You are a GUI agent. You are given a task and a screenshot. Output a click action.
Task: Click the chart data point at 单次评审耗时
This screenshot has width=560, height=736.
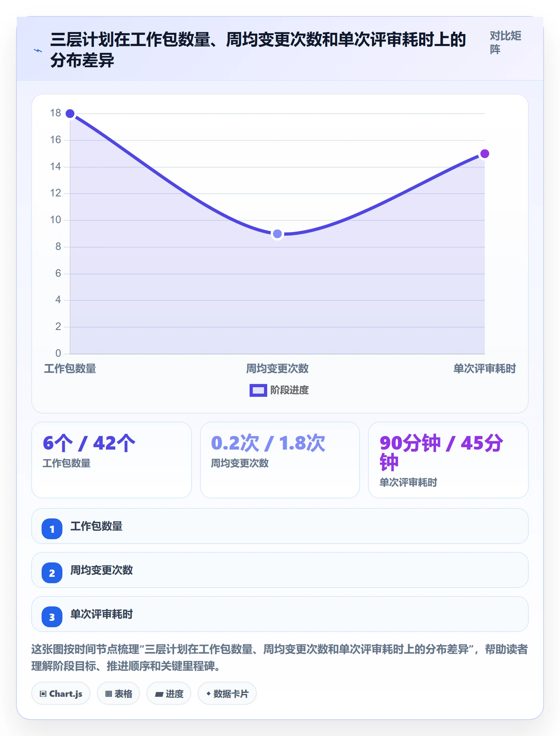484,154
